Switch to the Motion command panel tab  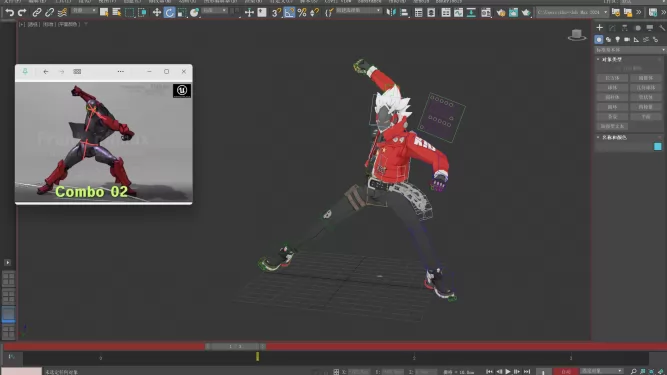click(x=637, y=28)
